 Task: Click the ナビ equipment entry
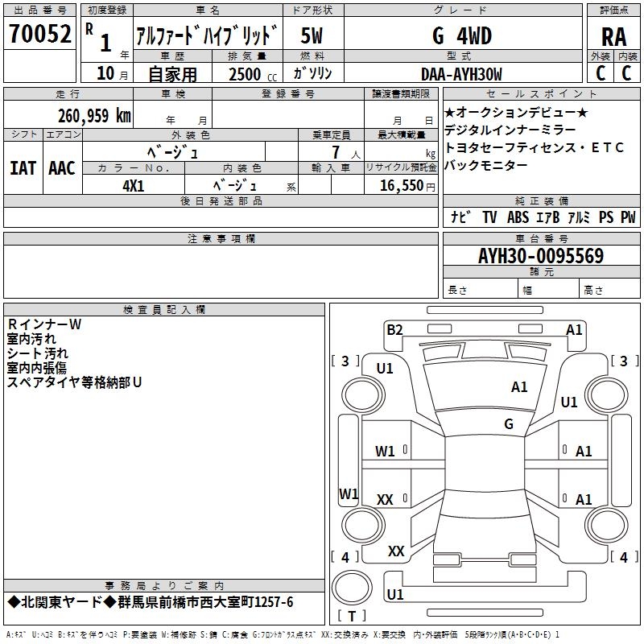[x=460, y=217]
